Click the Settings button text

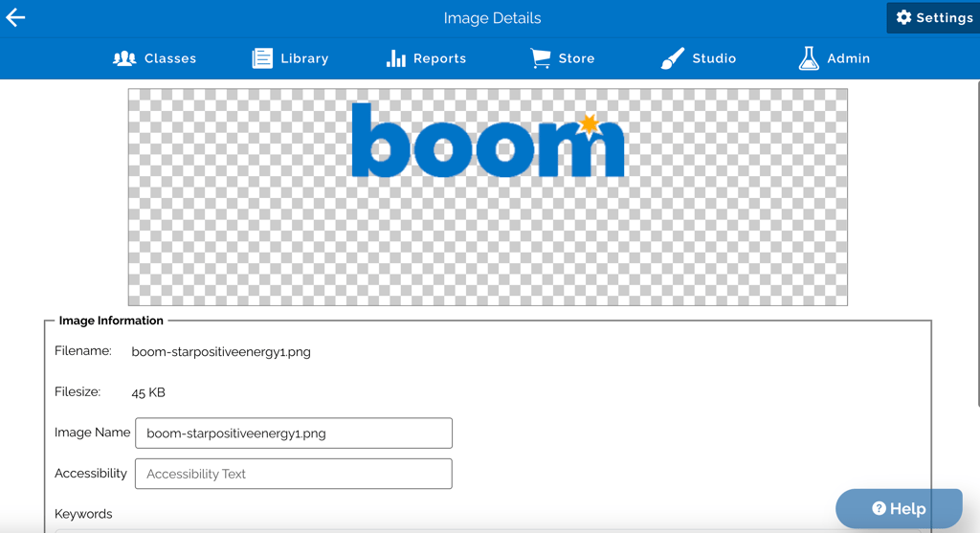click(x=945, y=18)
